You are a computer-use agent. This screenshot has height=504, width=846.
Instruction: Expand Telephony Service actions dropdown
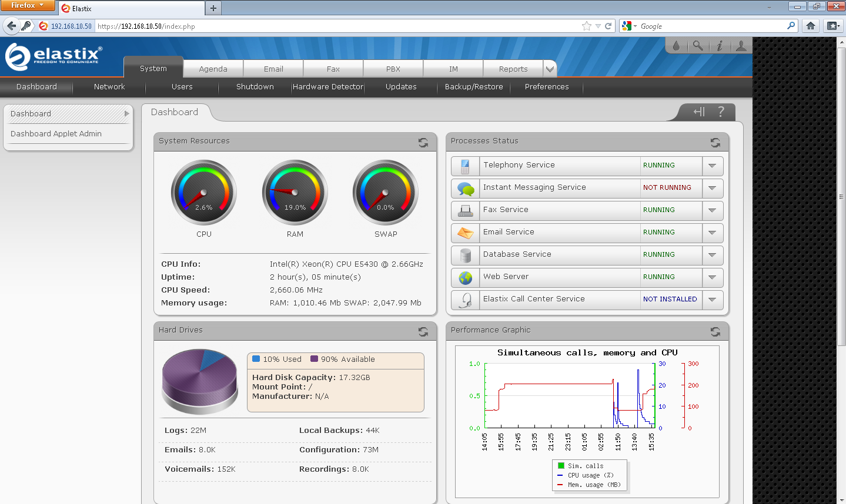point(713,166)
